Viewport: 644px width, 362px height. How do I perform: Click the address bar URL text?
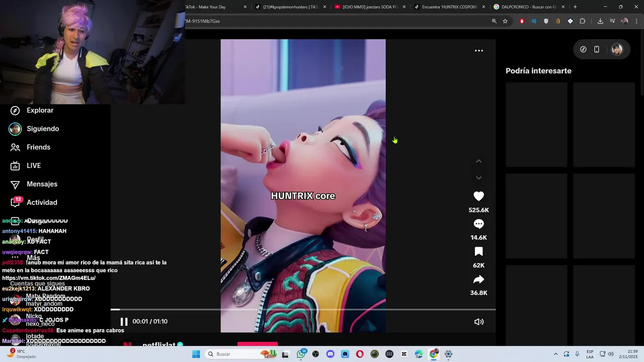click(x=202, y=21)
